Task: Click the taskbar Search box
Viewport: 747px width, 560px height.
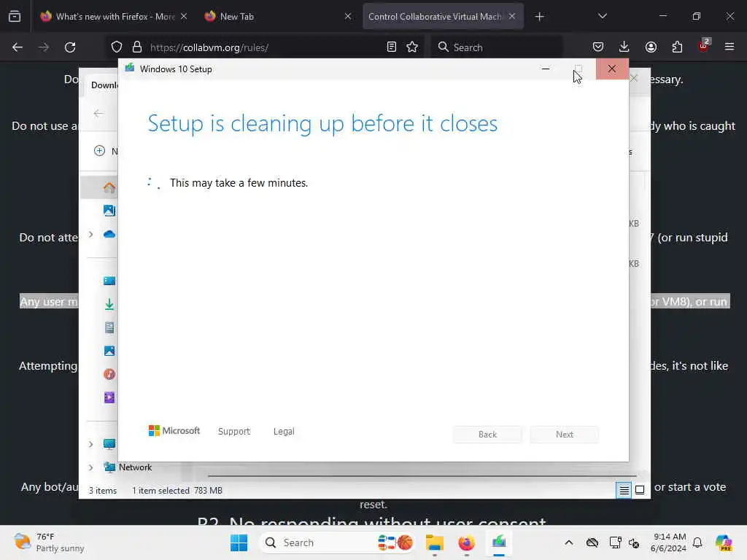Action: 337,542
